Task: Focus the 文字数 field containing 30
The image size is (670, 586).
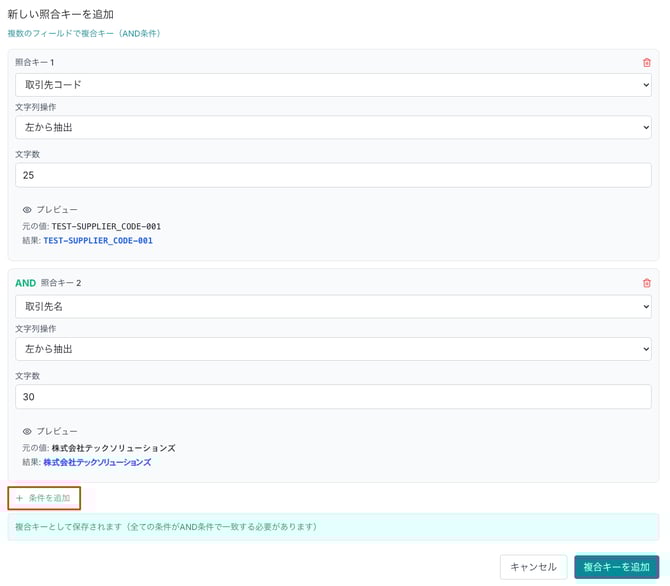Action: pos(333,396)
